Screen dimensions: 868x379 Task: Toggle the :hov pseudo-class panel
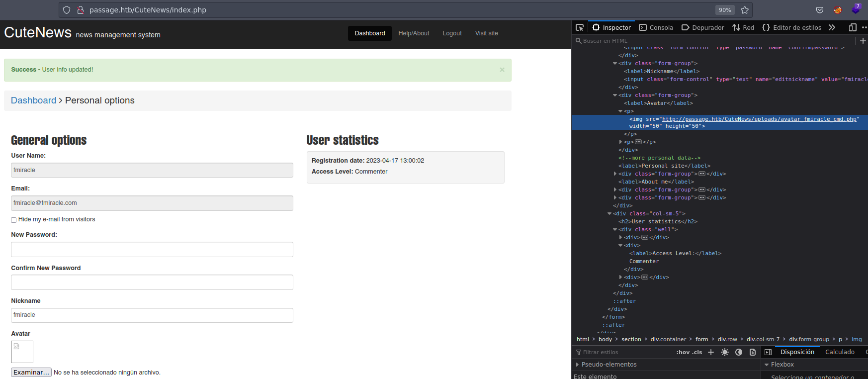pos(682,352)
